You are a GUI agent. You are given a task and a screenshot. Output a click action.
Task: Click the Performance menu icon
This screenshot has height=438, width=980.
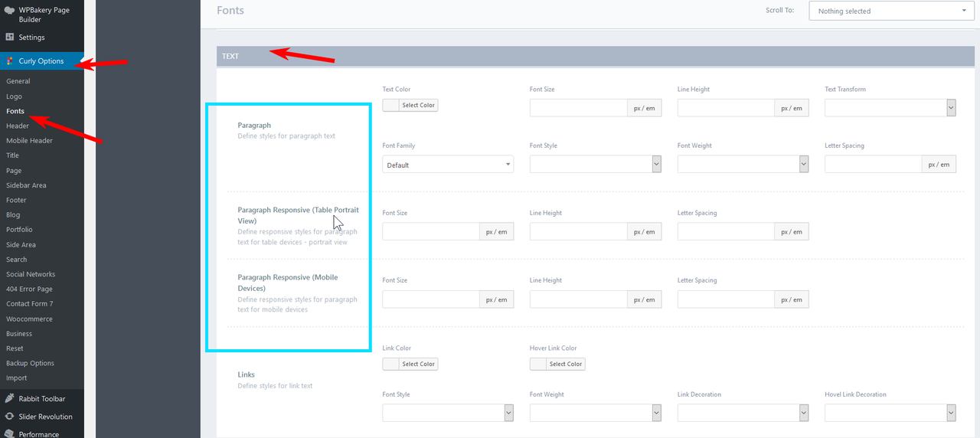[x=9, y=433]
